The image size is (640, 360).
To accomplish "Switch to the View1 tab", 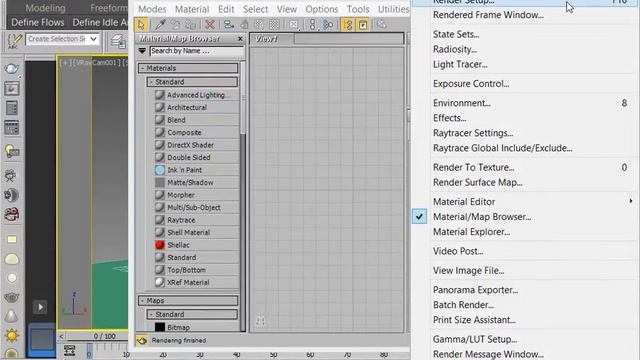I will [272, 39].
